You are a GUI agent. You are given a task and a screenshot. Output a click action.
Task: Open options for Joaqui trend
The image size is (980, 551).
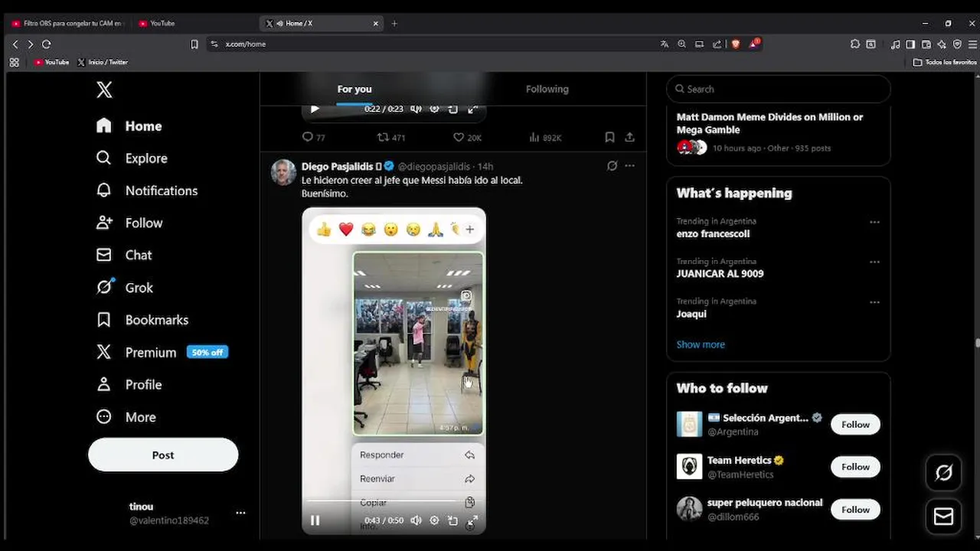coord(874,302)
